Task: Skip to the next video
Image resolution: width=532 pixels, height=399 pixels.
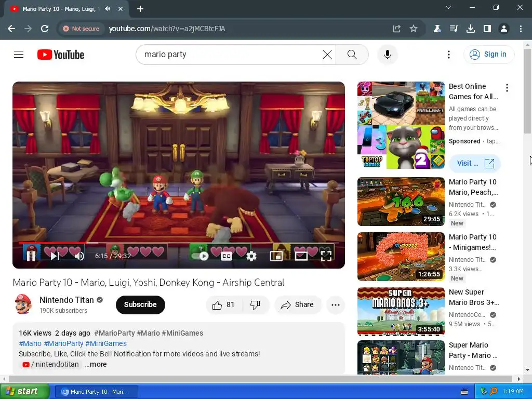Action: click(x=55, y=256)
